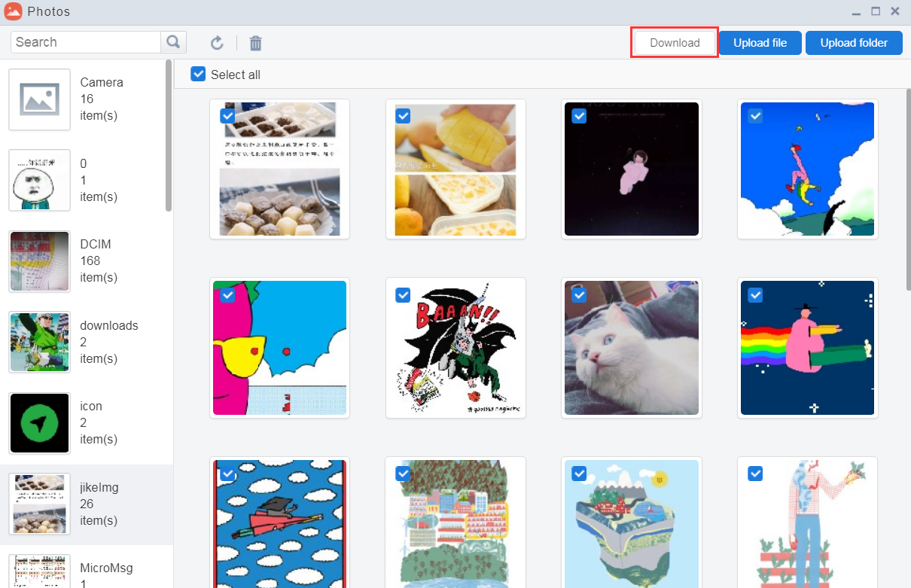Uncheck the ice cube tray food photo
Viewport: 911px width, 588px height.
tap(227, 116)
